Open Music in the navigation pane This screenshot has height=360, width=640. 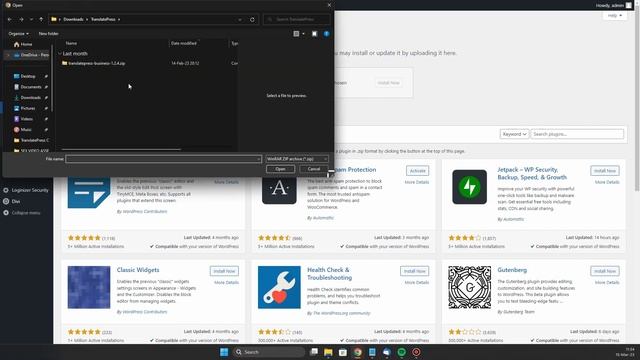(26, 129)
